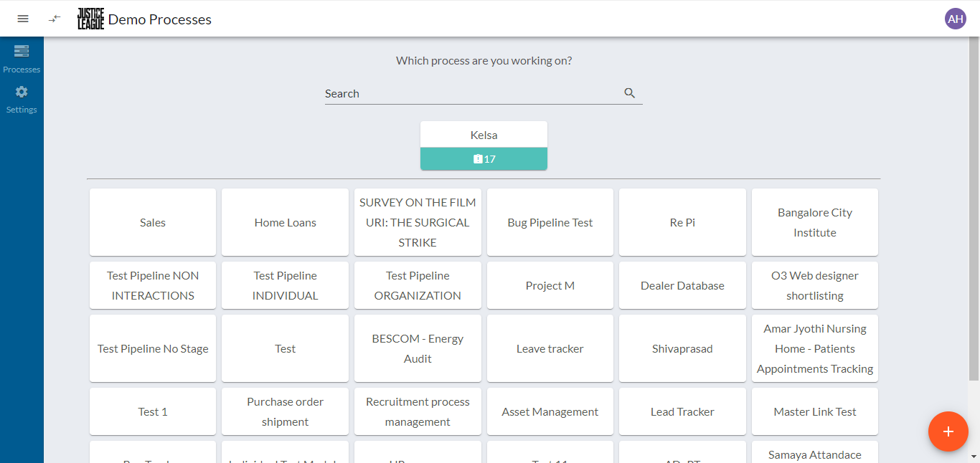Image resolution: width=980 pixels, height=463 pixels.
Task: Open the Kelsa process card
Action: [x=484, y=135]
